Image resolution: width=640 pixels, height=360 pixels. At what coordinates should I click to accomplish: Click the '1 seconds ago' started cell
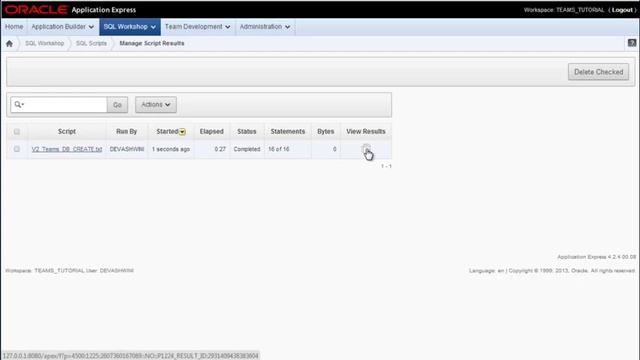point(171,149)
